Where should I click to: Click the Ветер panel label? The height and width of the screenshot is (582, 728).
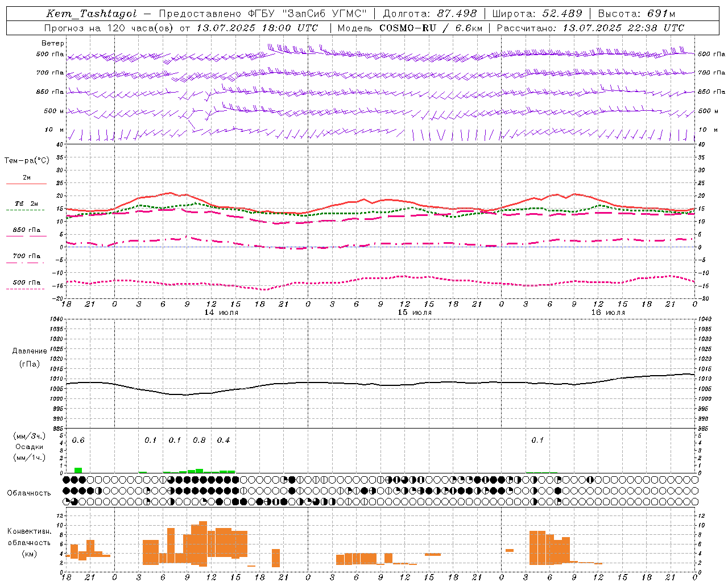click(x=53, y=43)
